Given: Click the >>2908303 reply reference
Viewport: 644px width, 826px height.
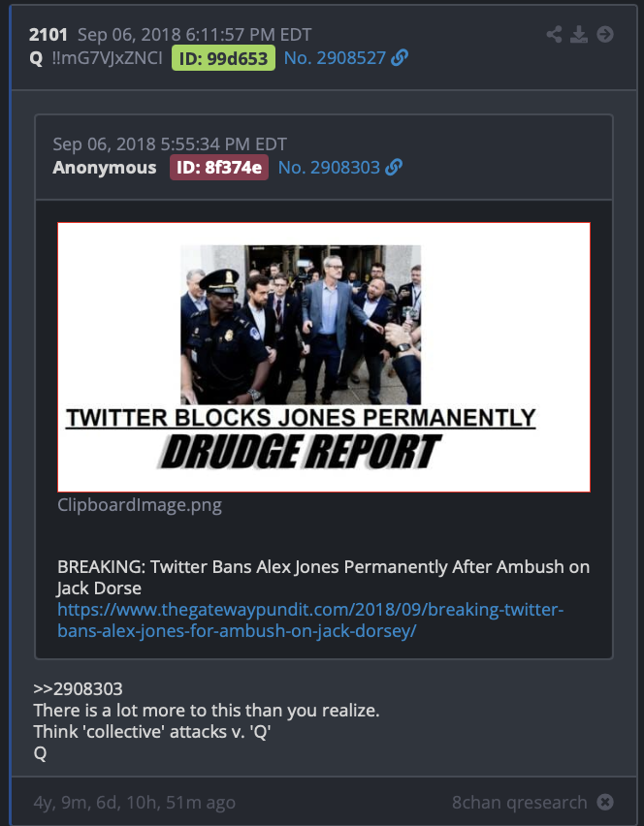Looking at the screenshot, I should [x=78, y=688].
